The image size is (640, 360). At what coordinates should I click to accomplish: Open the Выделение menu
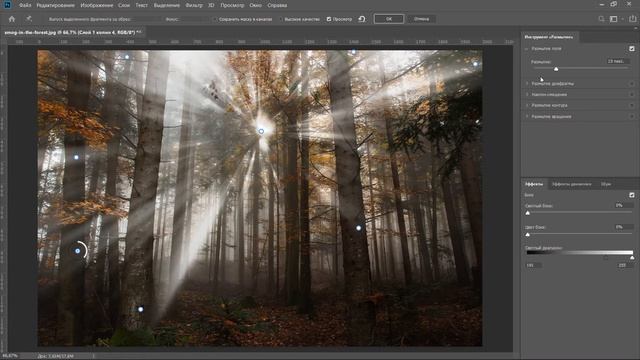pyautogui.click(x=167, y=5)
